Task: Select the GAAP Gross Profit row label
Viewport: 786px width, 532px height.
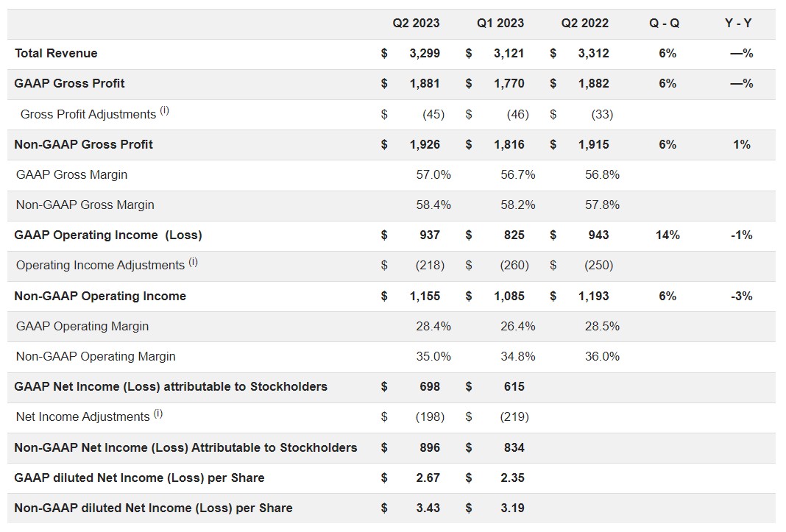Action: coord(69,83)
